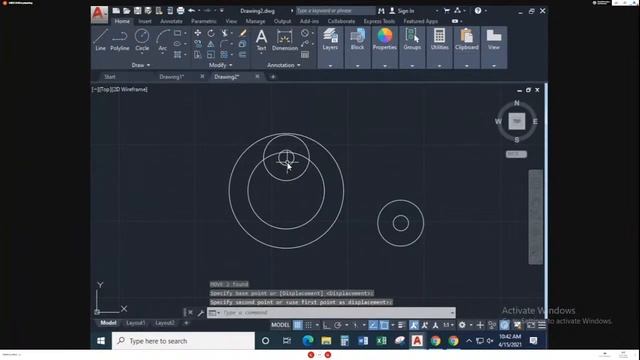Click the Top face of the ViewCube
Image resolution: width=640 pixels, height=360 pixels.
pyautogui.click(x=517, y=121)
